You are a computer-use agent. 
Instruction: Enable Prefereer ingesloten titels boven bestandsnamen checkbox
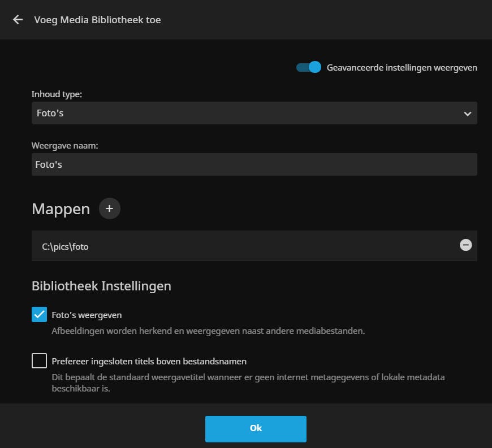(x=39, y=360)
